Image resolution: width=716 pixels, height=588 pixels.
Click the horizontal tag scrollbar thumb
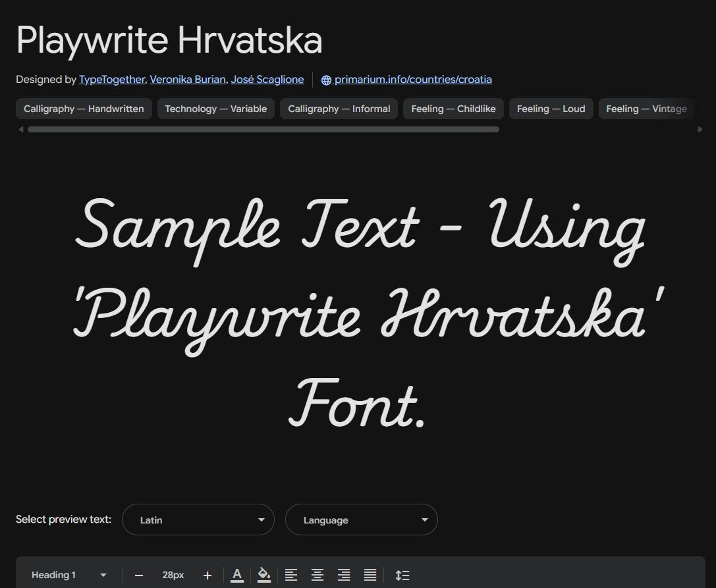click(x=263, y=130)
